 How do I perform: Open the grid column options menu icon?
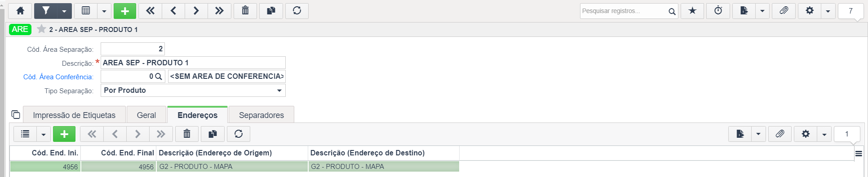(859, 154)
